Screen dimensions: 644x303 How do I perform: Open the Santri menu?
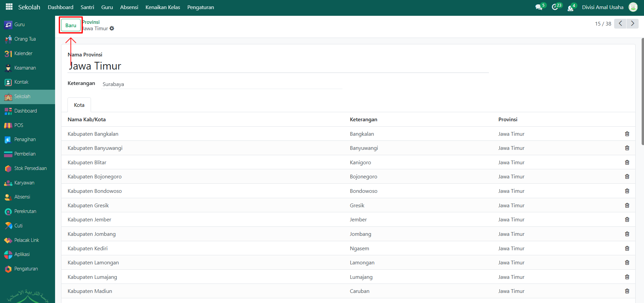click(x=87, y=7)
